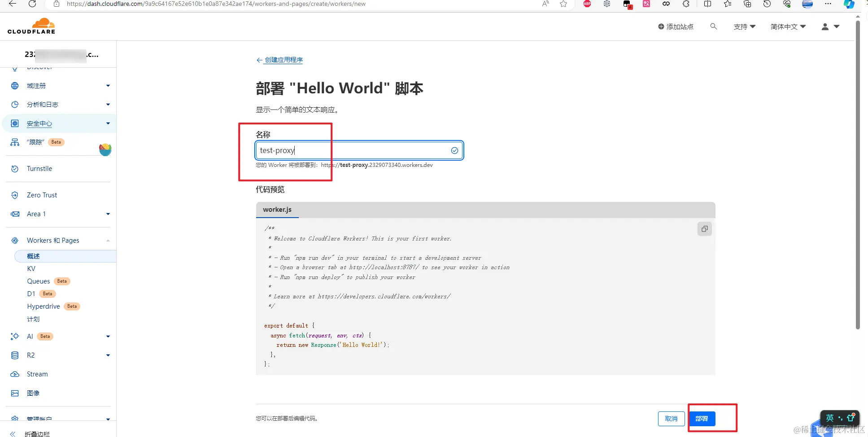Click the account name at sidebar top
Image resolution: width=868 pixels, height=437 pixels.
61,54
